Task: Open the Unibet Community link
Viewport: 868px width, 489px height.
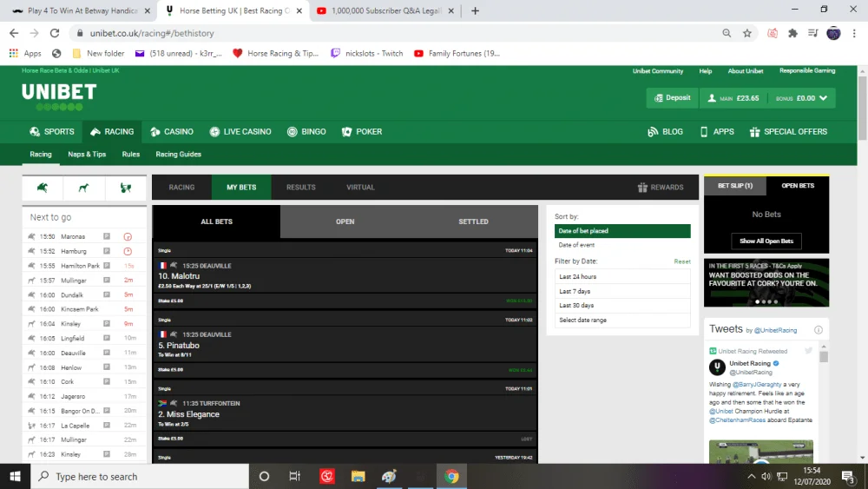Action: click(658, 71)
